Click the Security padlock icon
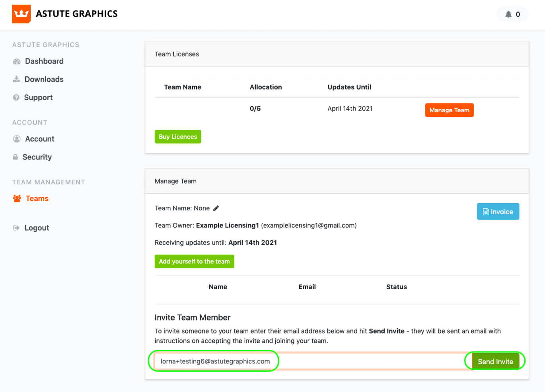The height and width of the screenshot is (392, 545). point(16,157)
